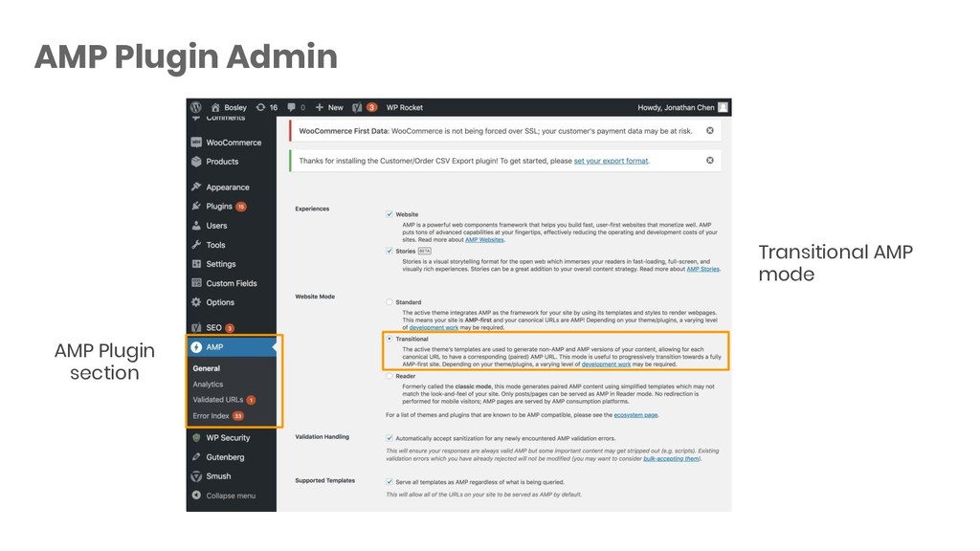Screen dimensions: 980x551
Task: Open the Custom Fields menu
Action: tap(232, 283)
